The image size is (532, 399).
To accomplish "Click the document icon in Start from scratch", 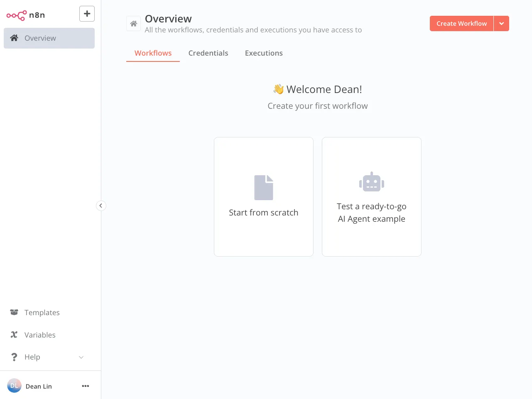I will point(264,188).
